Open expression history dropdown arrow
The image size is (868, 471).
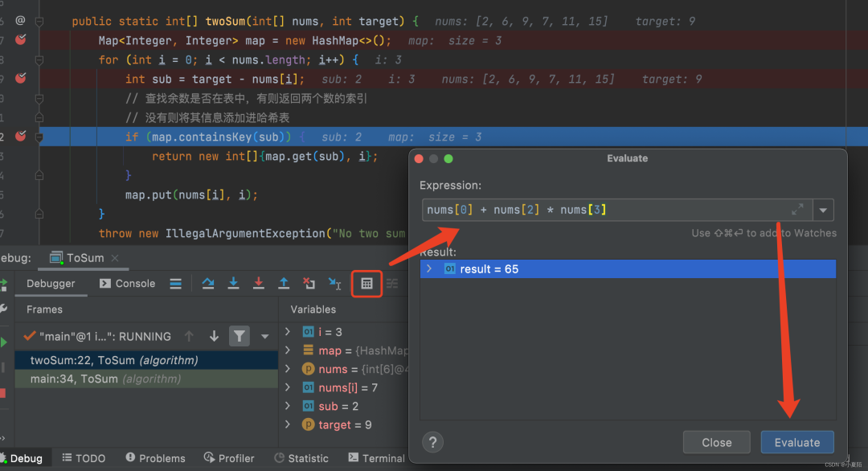(823, 210)
